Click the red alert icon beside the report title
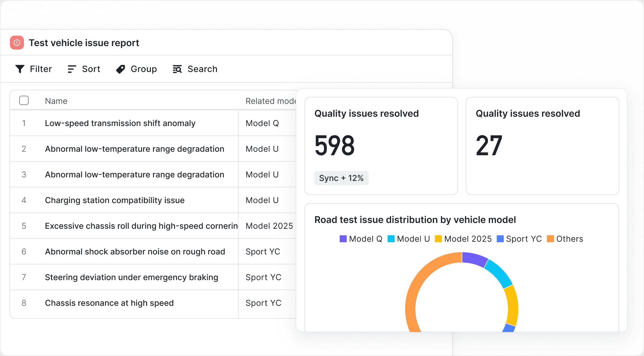The height and width of the screenshot is (356, 644). tap(17, 43)
